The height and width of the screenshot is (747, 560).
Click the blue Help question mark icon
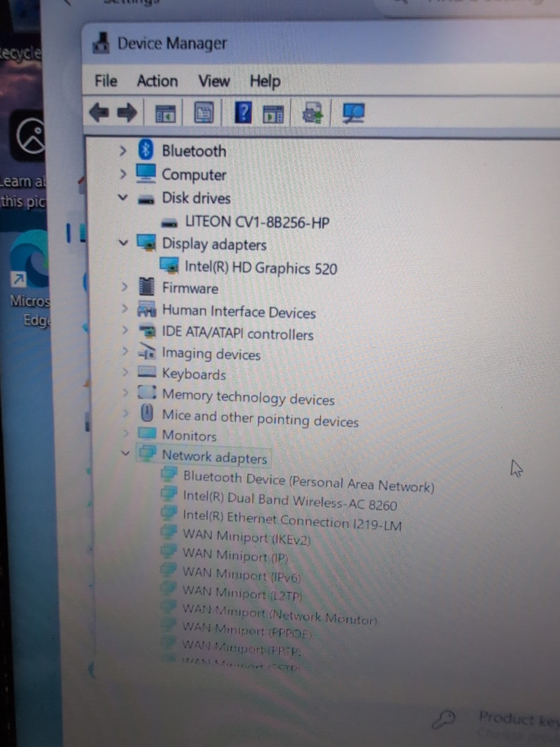coord(243,113)
